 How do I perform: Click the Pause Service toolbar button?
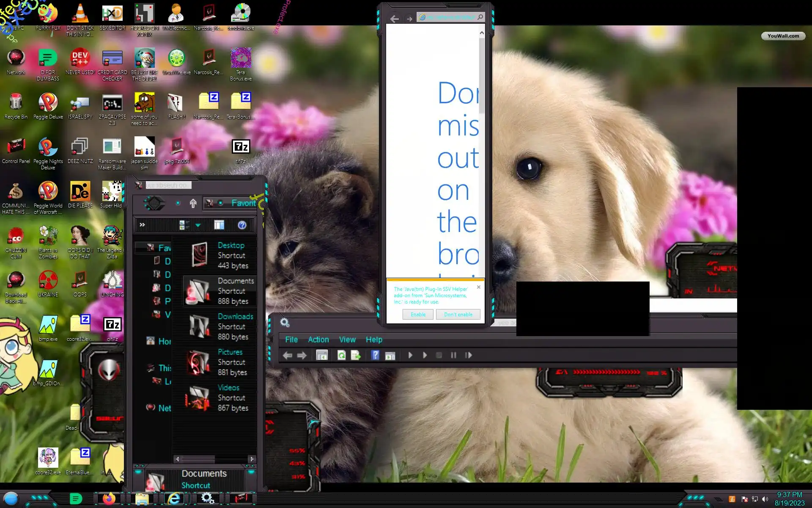coord(453,355)
